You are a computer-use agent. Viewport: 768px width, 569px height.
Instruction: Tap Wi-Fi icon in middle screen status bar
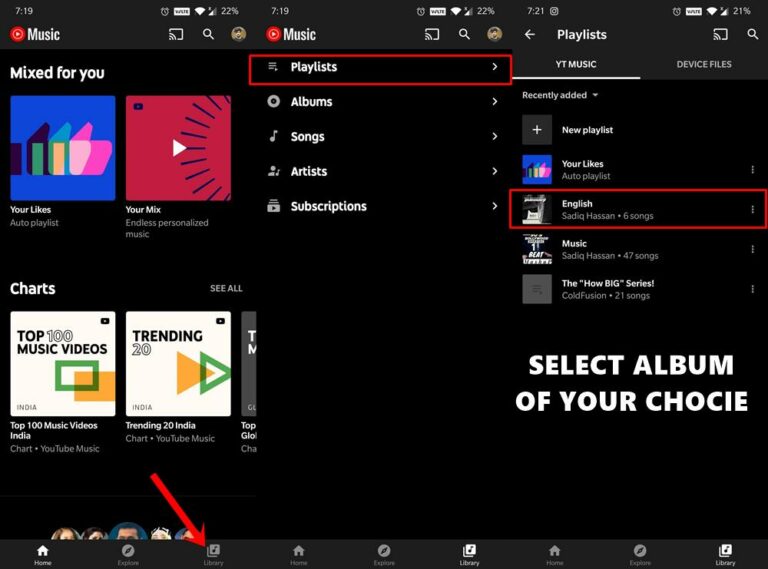point(456,11)
